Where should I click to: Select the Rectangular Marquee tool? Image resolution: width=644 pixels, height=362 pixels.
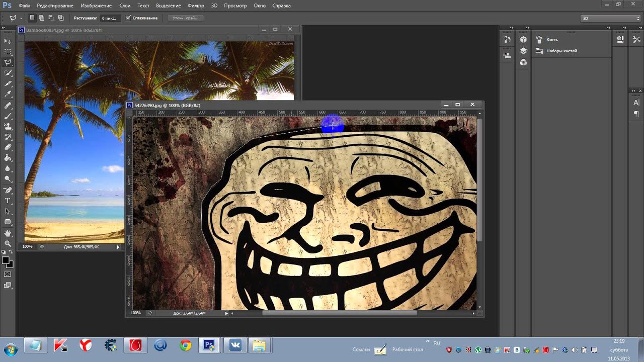click(x=8, y=52)
